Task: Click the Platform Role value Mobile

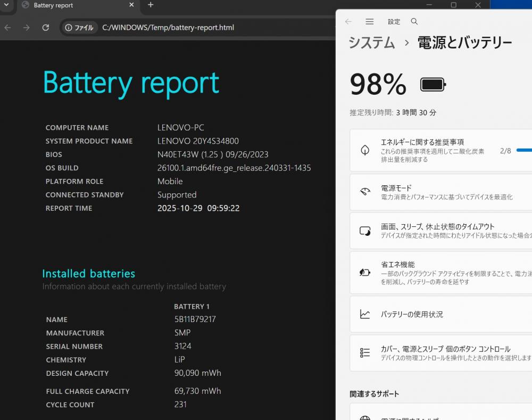Action: pyautogui.click(x=170, y=182)
